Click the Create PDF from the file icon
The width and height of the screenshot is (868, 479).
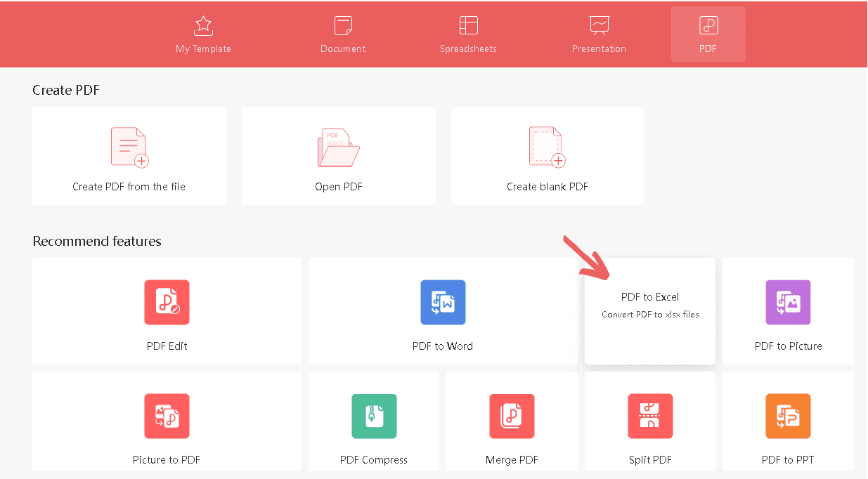(129, 147)
